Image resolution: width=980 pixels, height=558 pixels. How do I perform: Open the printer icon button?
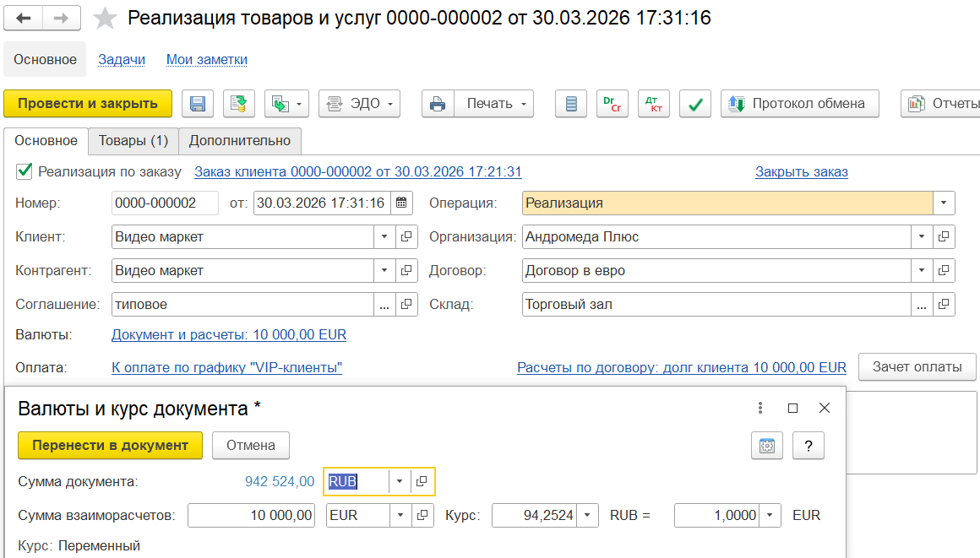click(x=438, y=104)
